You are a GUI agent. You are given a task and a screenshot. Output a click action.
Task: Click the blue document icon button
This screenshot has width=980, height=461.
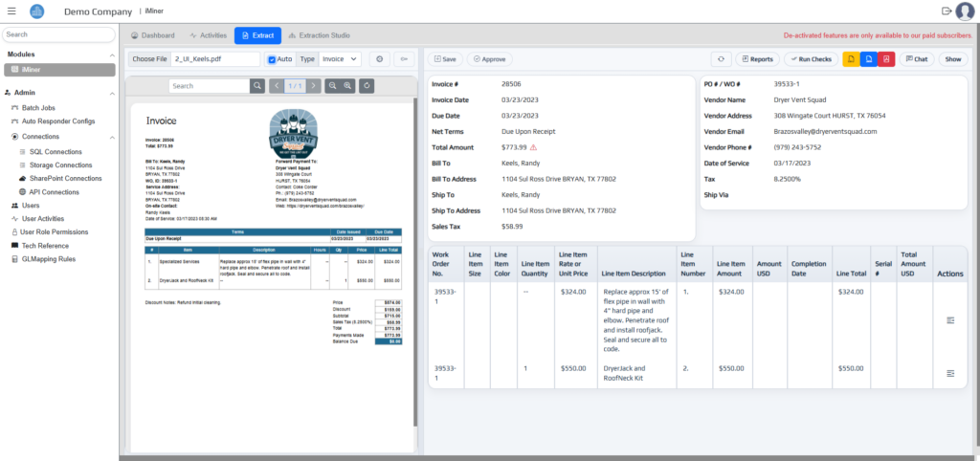(868, 59)
